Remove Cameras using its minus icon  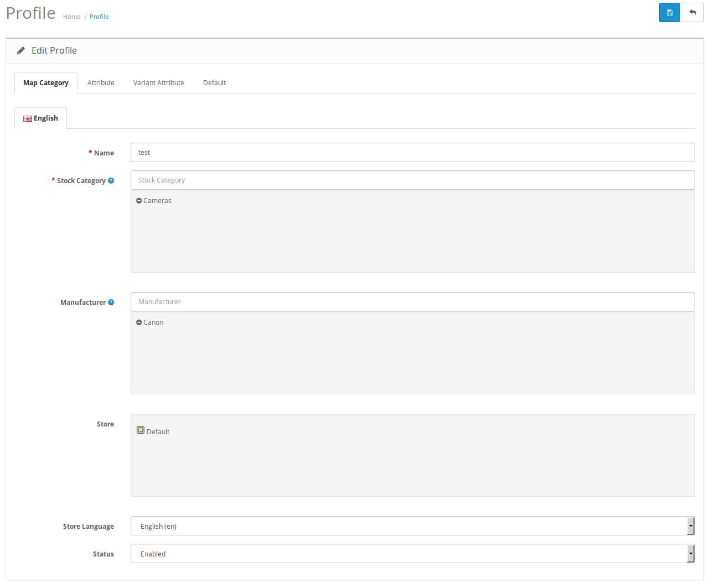[139, 201]
